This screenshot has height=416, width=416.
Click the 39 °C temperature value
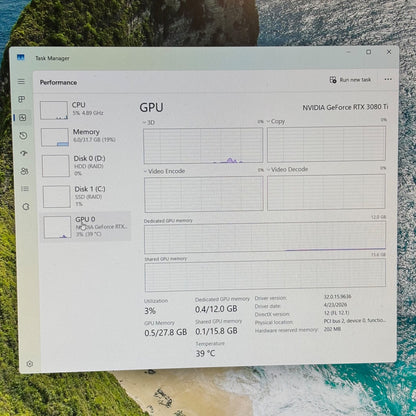(x=205, y=353)
